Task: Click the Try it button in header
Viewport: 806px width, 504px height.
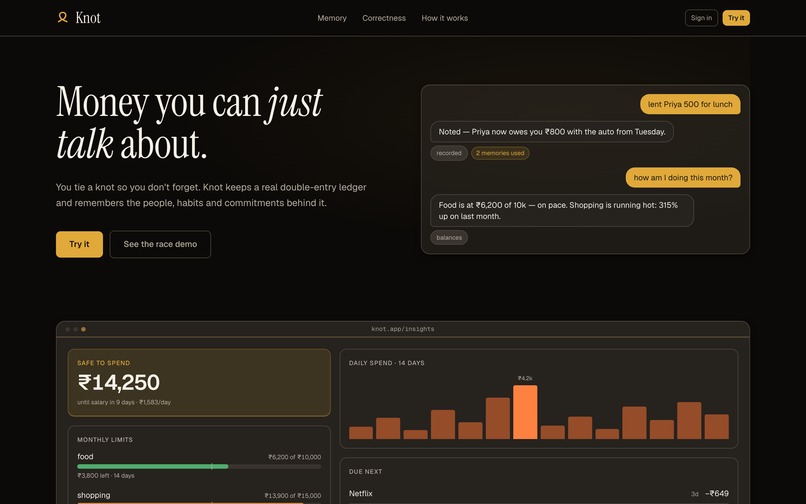Action: [736, 18]
